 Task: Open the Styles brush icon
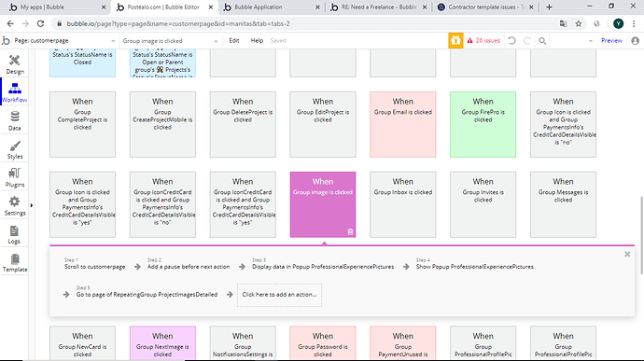[x=15, y=146]
